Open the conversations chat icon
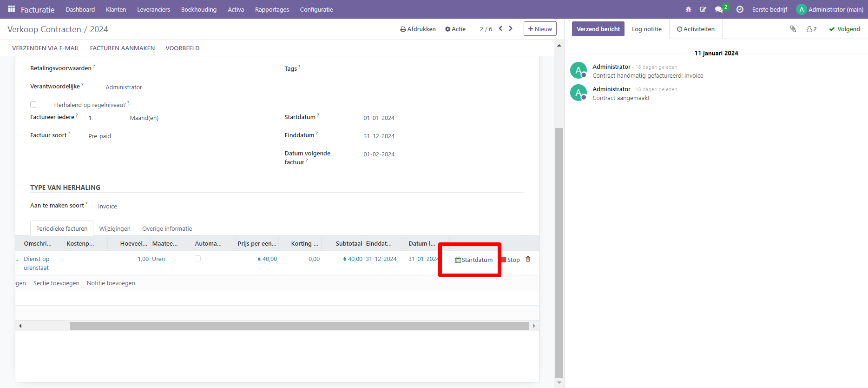868x388 pixels. click(719, 9)
